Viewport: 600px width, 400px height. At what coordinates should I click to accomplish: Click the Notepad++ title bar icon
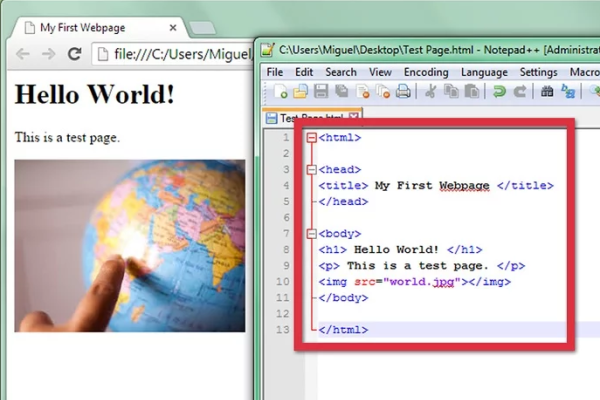(x=268, y=50)
